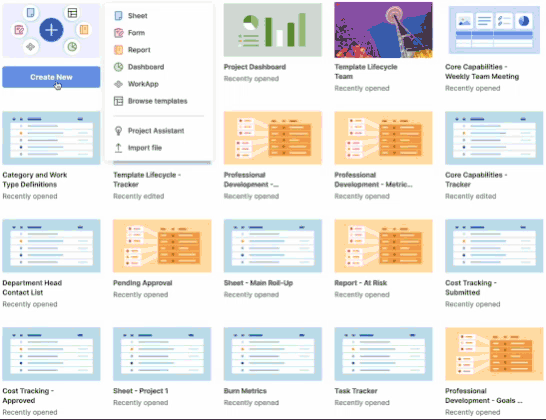Click the Sheet icon in the dropdown menu

pyautogui.click(x=118, y=16)
